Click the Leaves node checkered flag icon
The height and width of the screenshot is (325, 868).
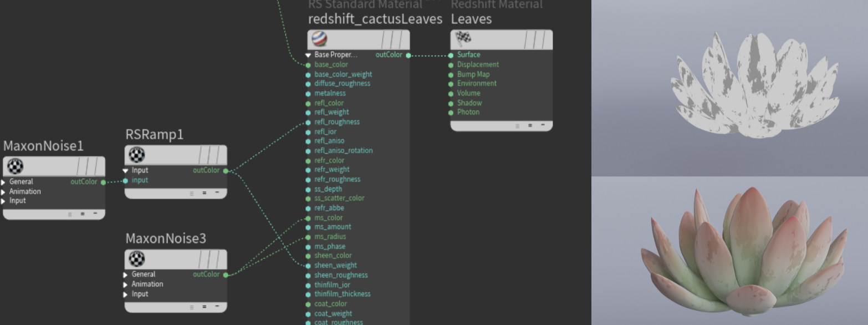[x=463, y=38]
